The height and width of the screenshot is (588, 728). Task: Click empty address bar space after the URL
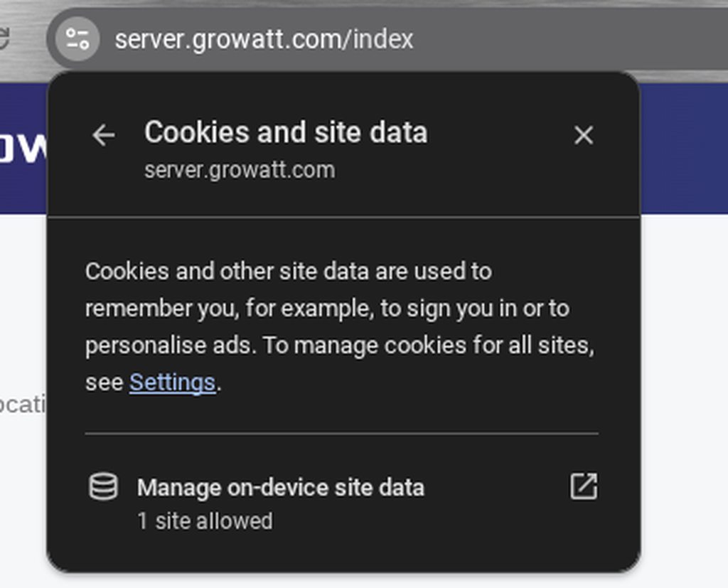pos(569,38)
